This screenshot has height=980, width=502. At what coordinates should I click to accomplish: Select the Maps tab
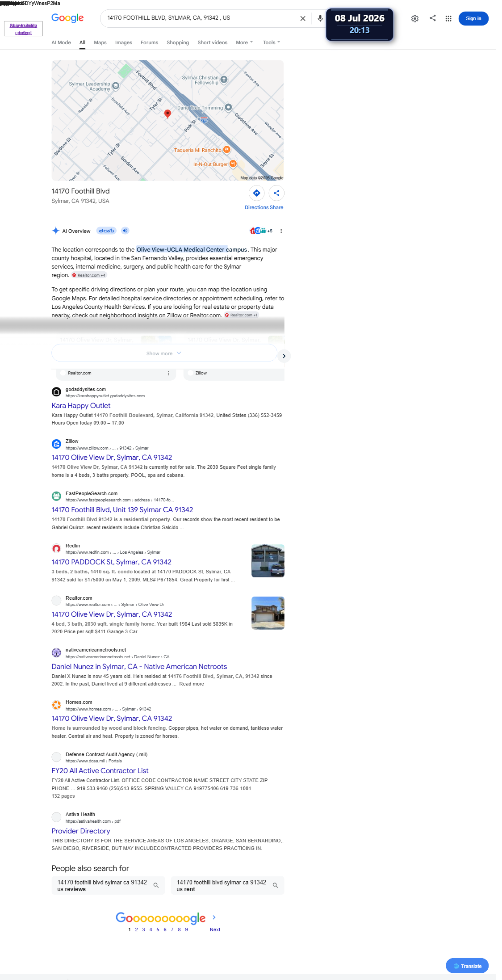point(100,42)
